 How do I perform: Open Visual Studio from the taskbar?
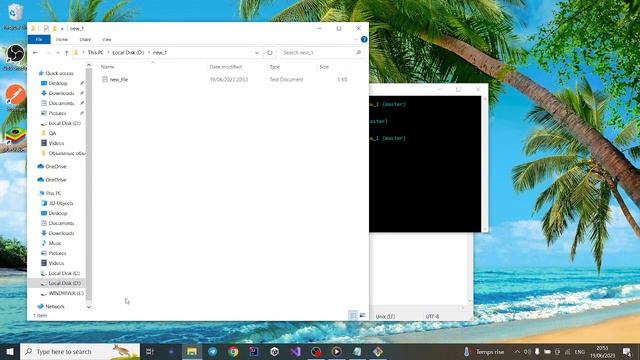click(295, 351)
